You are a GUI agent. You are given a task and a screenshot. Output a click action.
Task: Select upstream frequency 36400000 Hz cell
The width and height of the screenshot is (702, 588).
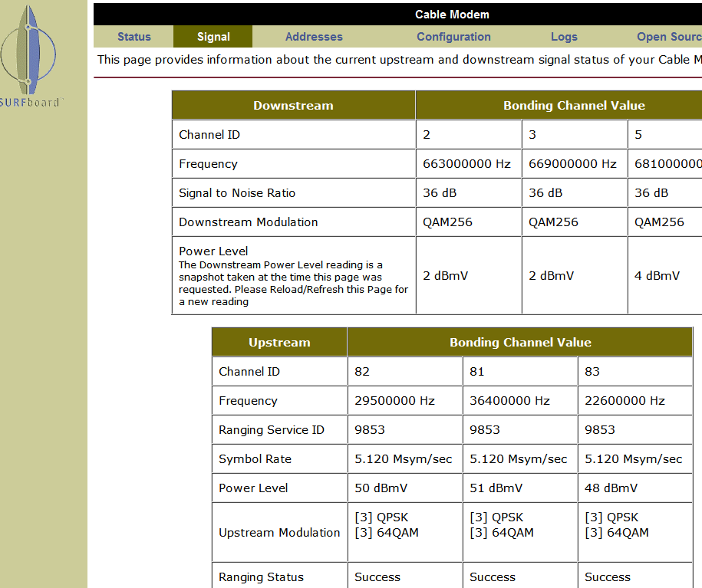point(519,400)
